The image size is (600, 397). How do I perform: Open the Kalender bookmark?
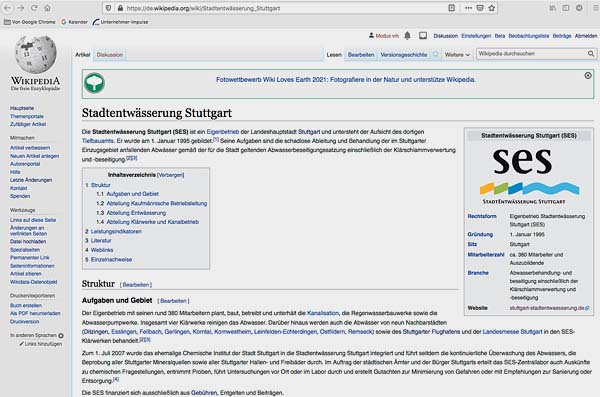[x=75, y=22]
